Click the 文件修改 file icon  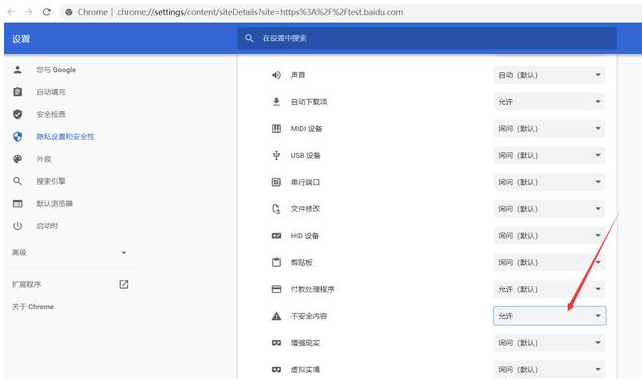pyautogui.click(x=276, y=209)
